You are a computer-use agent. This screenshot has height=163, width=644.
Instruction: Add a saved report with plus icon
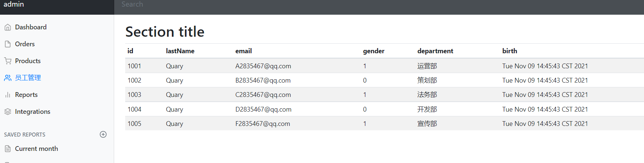103,134
